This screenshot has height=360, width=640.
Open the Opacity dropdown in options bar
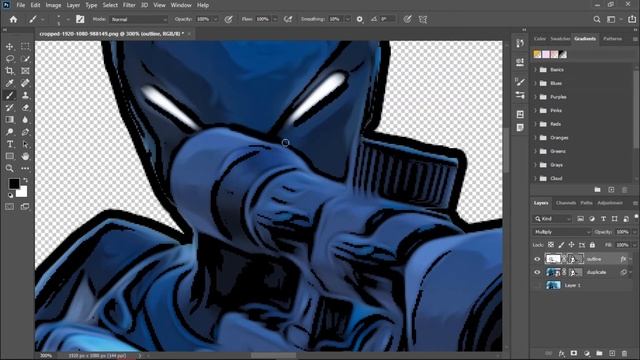(x=215, y=19)
